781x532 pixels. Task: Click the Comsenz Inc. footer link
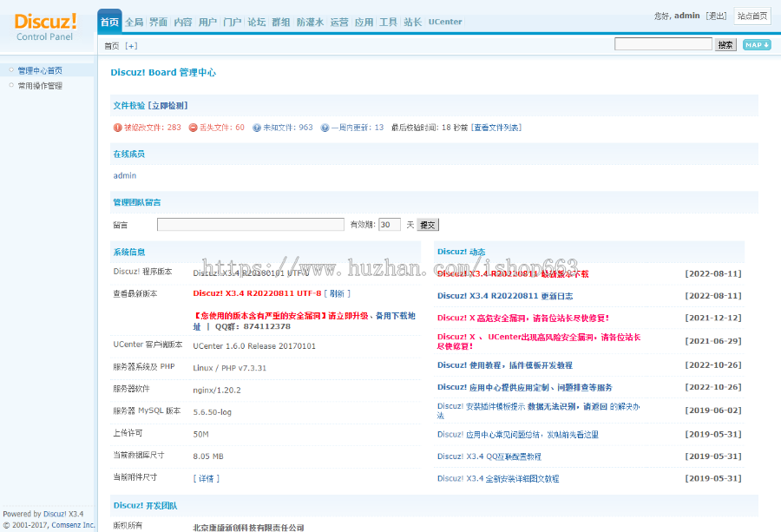[x=73, y=525]
